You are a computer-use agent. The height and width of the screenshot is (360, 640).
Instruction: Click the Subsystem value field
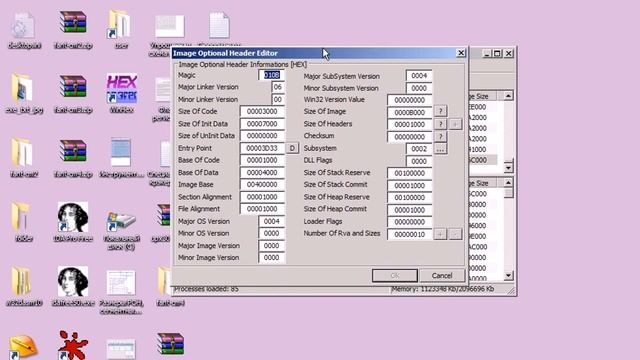419,149
